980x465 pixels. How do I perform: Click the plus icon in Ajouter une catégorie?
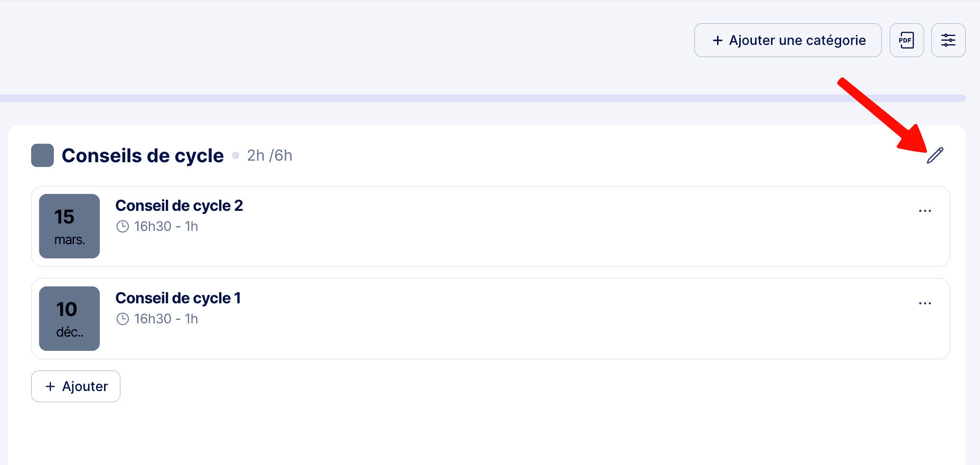click(x=717, y=41)
